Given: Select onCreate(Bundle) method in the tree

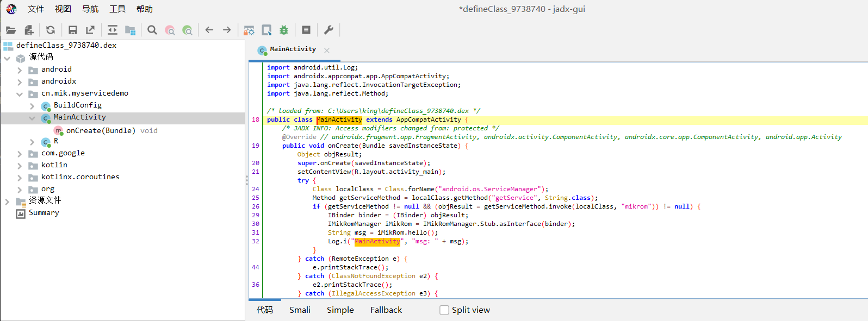Looking at the screenshot, I should point(101,131).
